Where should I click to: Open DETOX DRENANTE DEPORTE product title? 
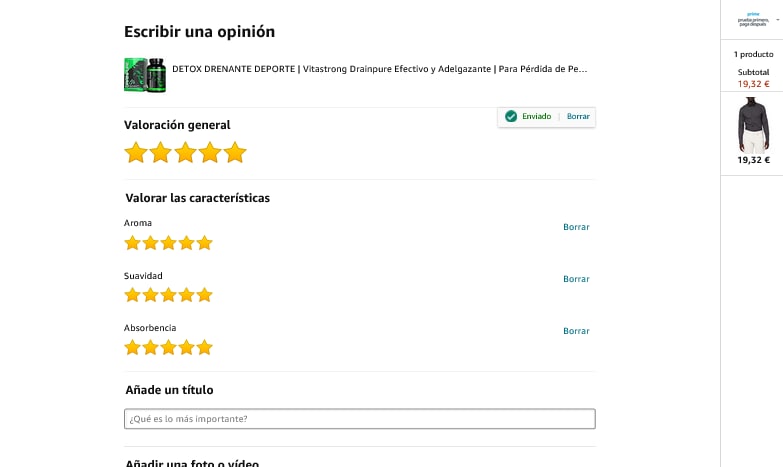tap(380, 69)
